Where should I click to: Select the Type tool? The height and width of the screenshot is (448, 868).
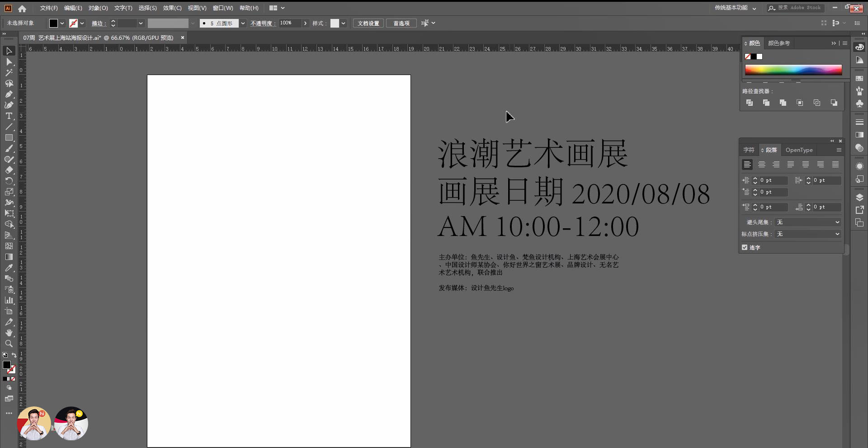coord(9,116)
